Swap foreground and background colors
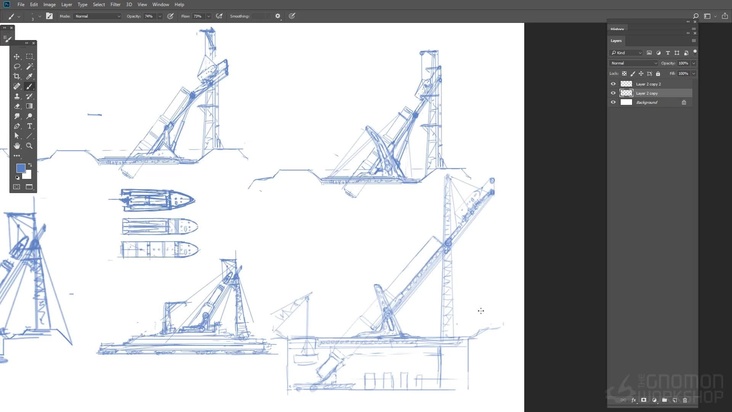Viewport: 732px width, 412px height. tap(30, 165)
